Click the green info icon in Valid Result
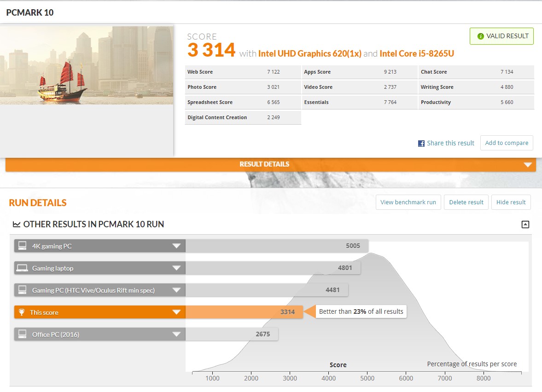Image resolution: width=542 pixels, height=392 pixels. [480, 36]
